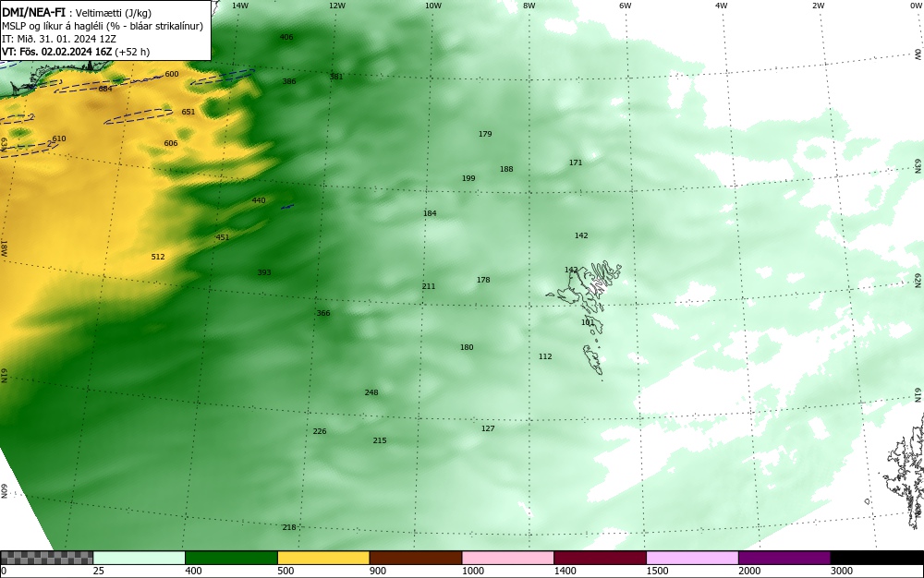Click the map value '199'
Screen dimensions: 924x578
tap(468, 178)
